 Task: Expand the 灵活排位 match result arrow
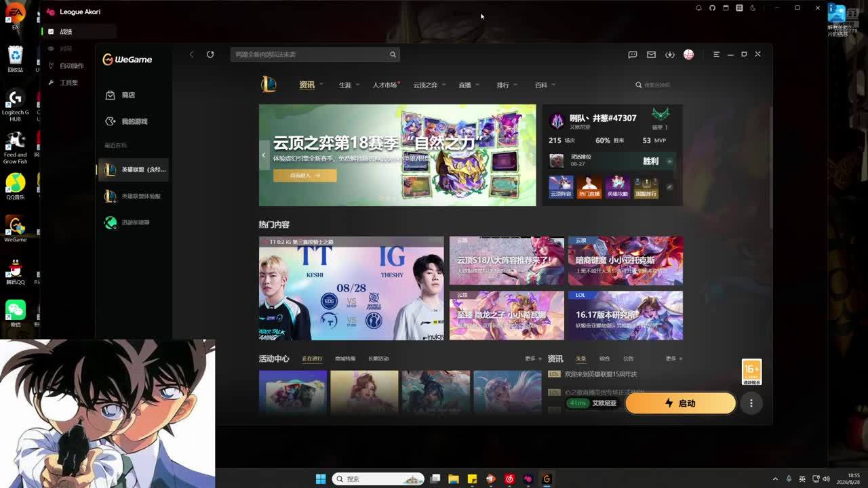coord(669,161)
